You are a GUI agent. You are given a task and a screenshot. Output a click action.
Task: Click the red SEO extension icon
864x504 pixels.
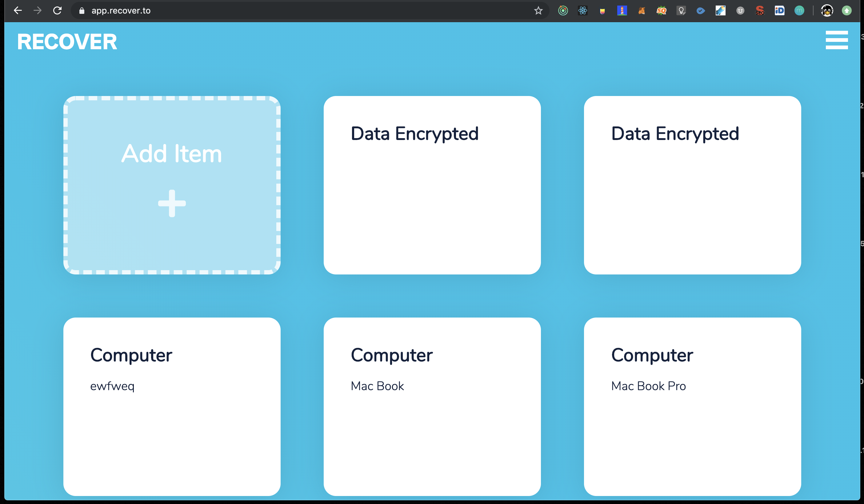760,11
